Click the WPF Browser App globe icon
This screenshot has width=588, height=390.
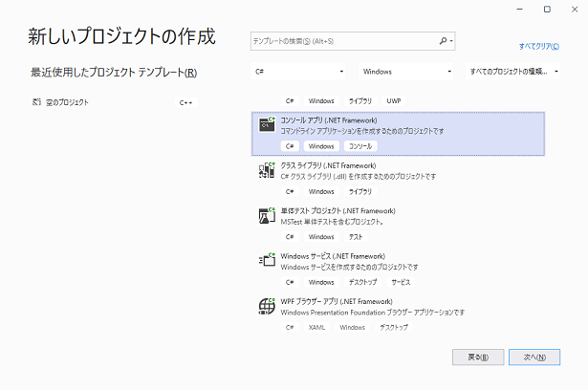pyautogui.click(x=267, y=306)
